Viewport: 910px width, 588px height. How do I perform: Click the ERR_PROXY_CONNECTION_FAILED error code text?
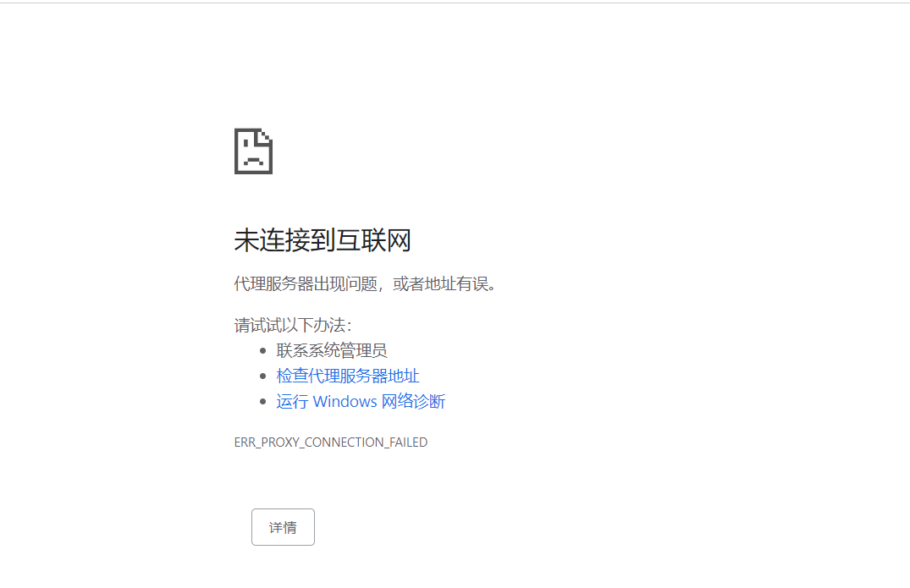click(x=330, y=442)
